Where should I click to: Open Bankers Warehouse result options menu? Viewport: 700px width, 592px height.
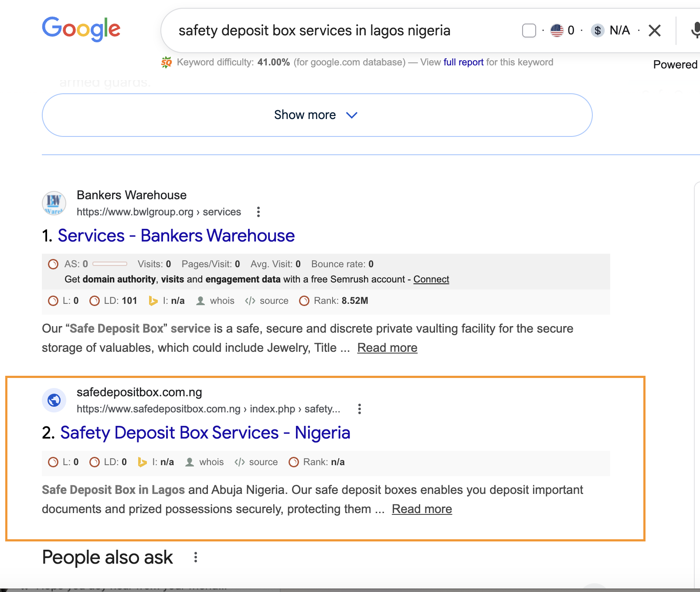pos(258,212)
